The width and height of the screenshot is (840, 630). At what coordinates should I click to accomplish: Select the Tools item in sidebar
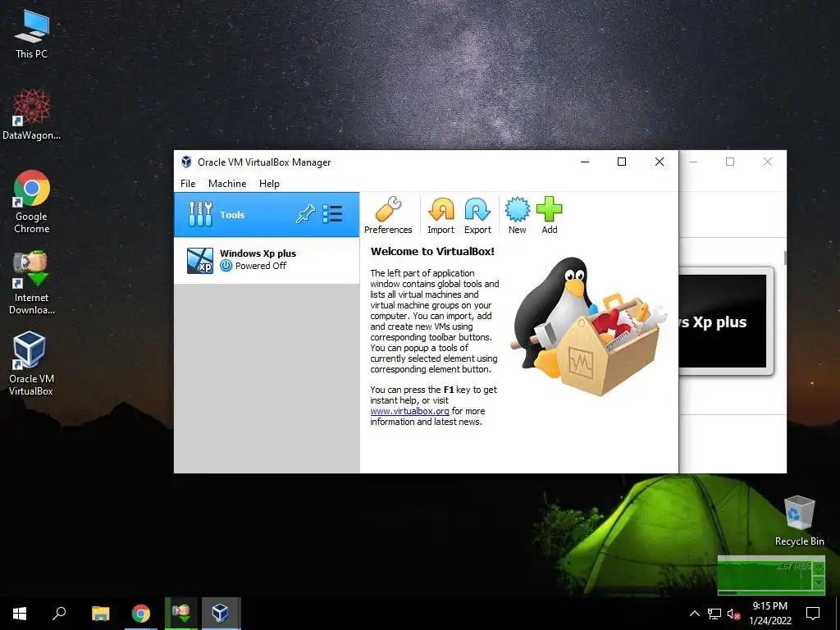[x=267, y=215]
